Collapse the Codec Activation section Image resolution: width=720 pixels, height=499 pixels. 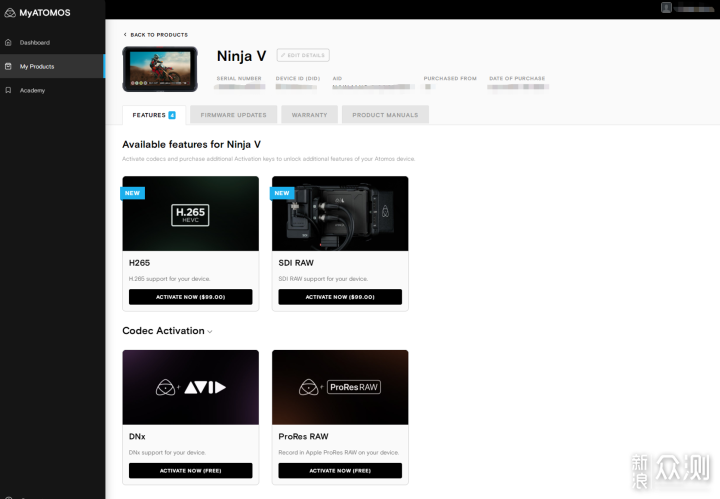pyautogui.click(x=210, y=331)
